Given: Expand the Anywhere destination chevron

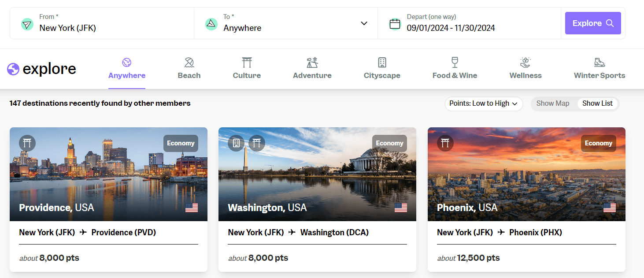Looking at the screenshot, I should point(363,23).
